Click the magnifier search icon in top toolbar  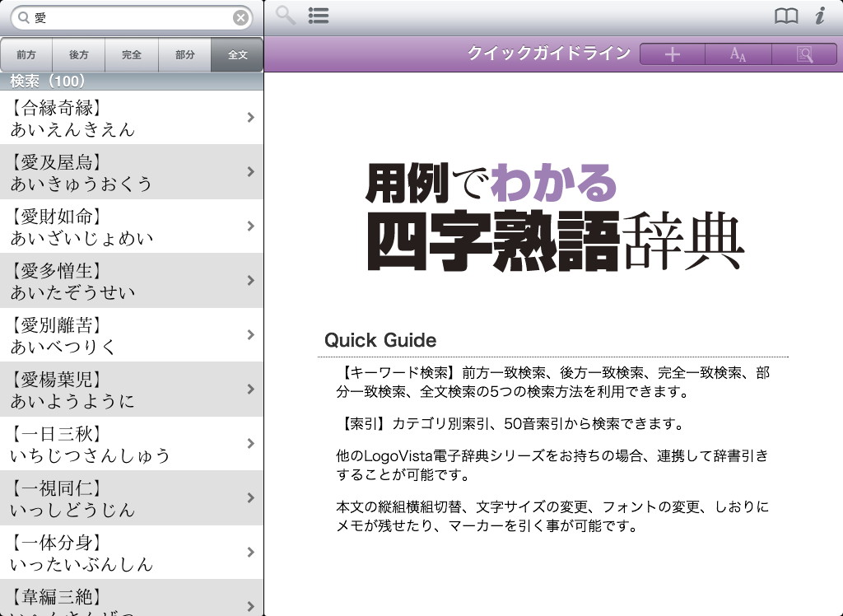(286, 16)
